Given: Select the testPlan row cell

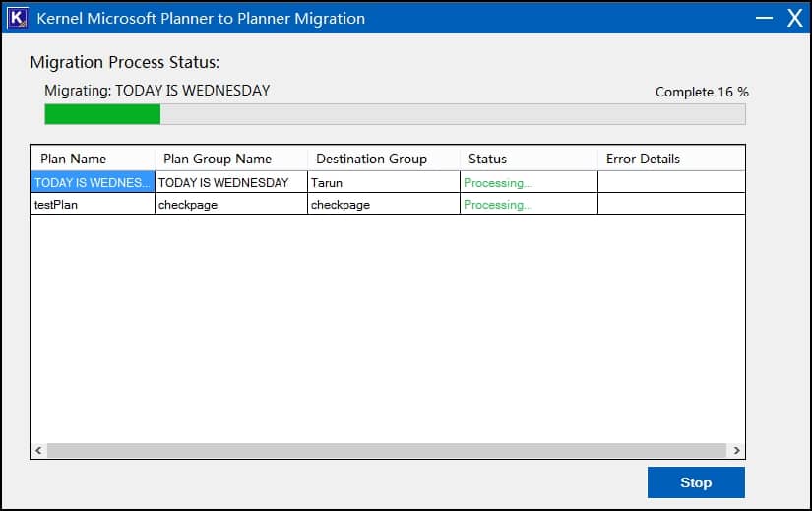Looking at the screenshot, I should [93, 204].
